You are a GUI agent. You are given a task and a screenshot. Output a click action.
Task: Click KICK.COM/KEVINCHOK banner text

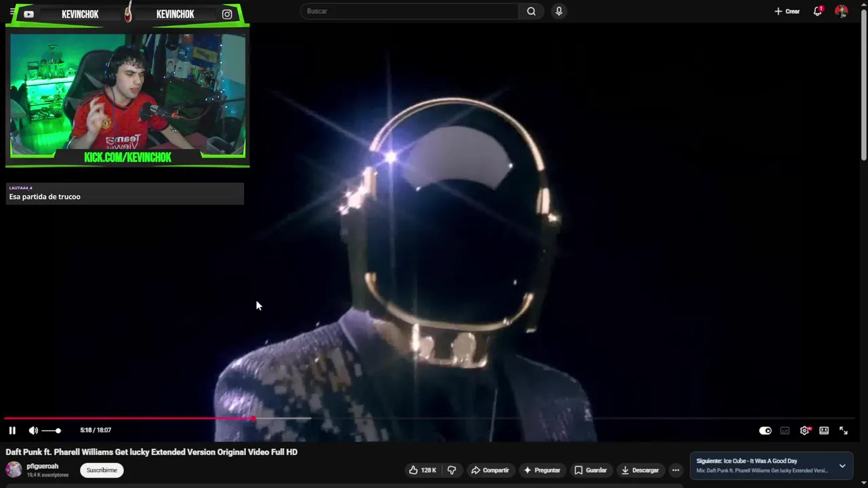[127, 157]
